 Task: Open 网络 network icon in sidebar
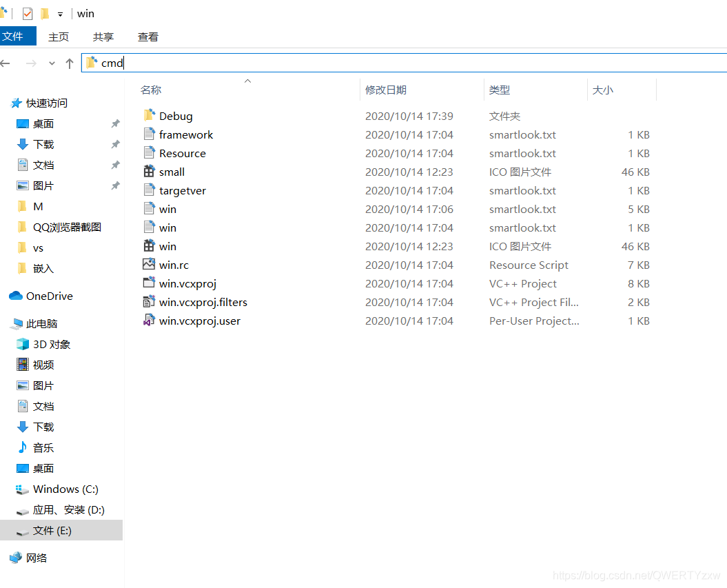[16, 558]
